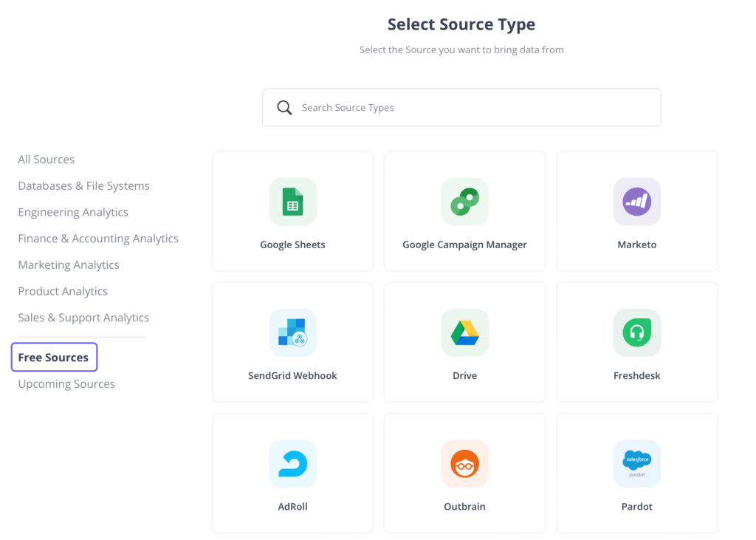Select the Freshdesk headset icon
Screen dimensions: 756x540
636,332
